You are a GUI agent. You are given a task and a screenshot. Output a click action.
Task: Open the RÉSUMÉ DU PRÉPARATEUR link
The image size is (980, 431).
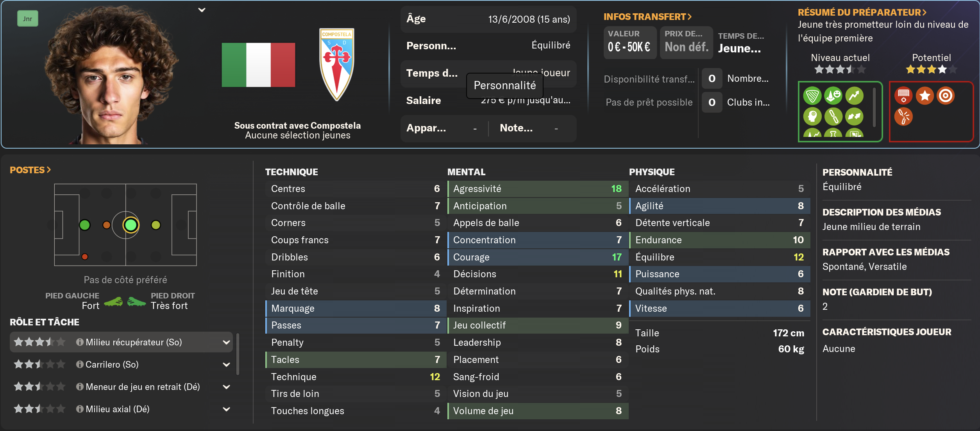862,13
